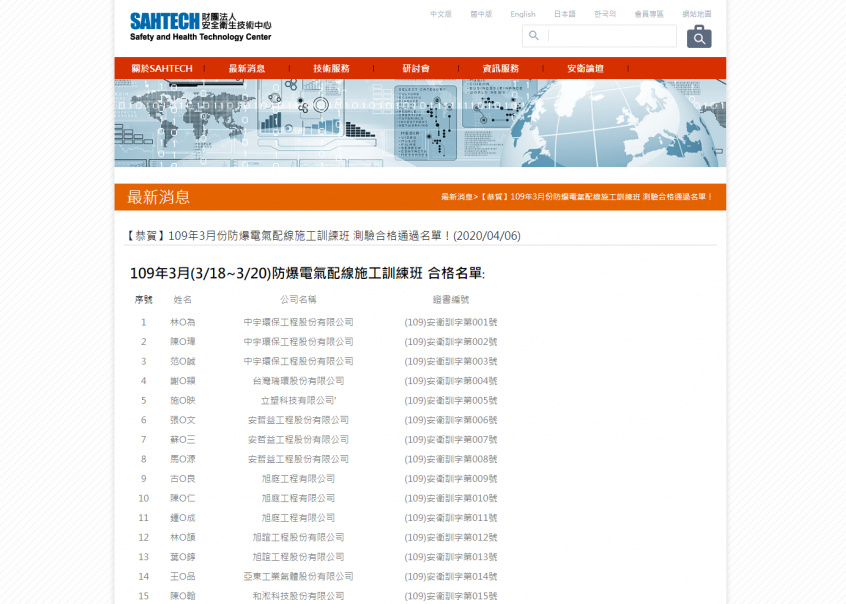Click the briefcase icon beside search box

[699, 37]
